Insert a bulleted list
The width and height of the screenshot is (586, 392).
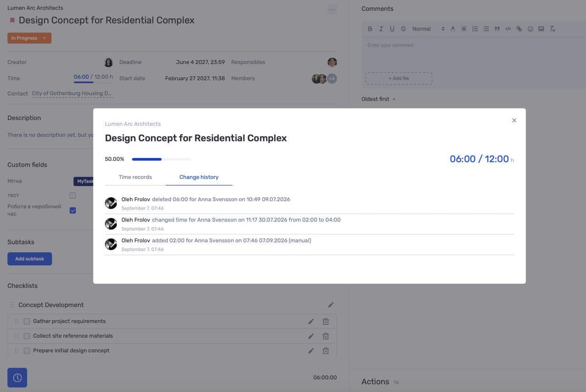coord(486,29)
